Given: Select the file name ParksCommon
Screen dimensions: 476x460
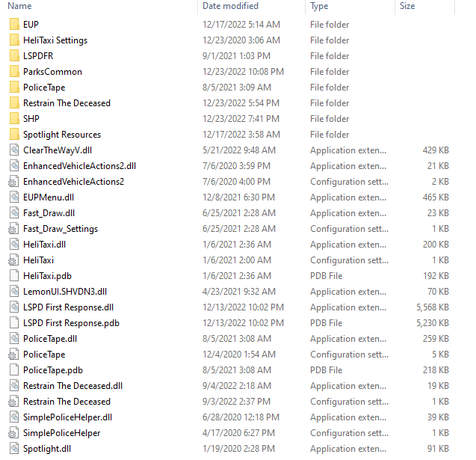Looking at the screenshot, I should (x=52, y=72).
